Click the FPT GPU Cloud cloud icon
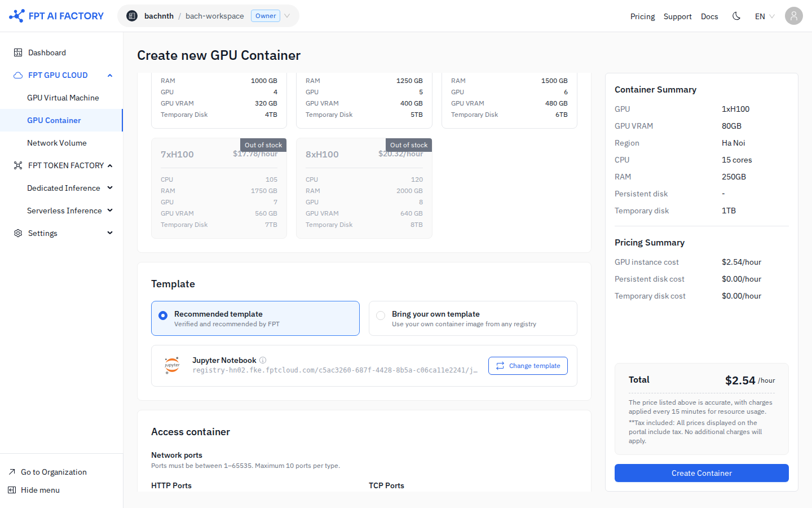The image size is (812, 508). (18, 75)
